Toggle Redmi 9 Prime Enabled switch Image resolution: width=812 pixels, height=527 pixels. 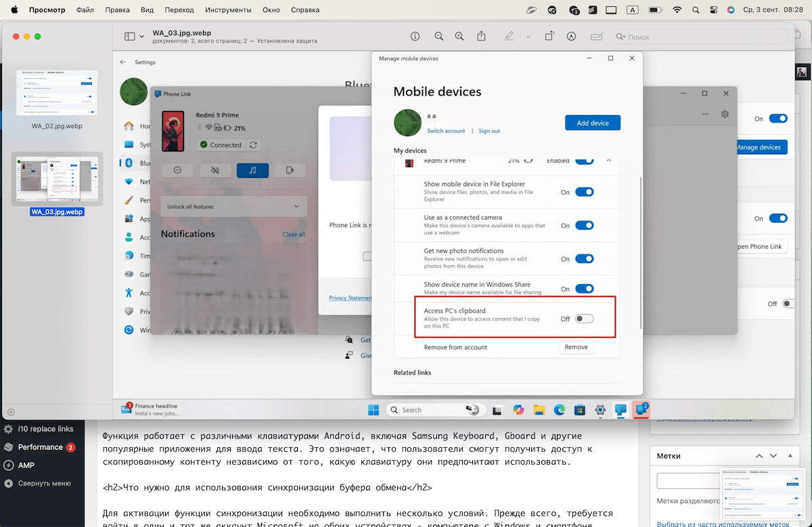point(585,161)
